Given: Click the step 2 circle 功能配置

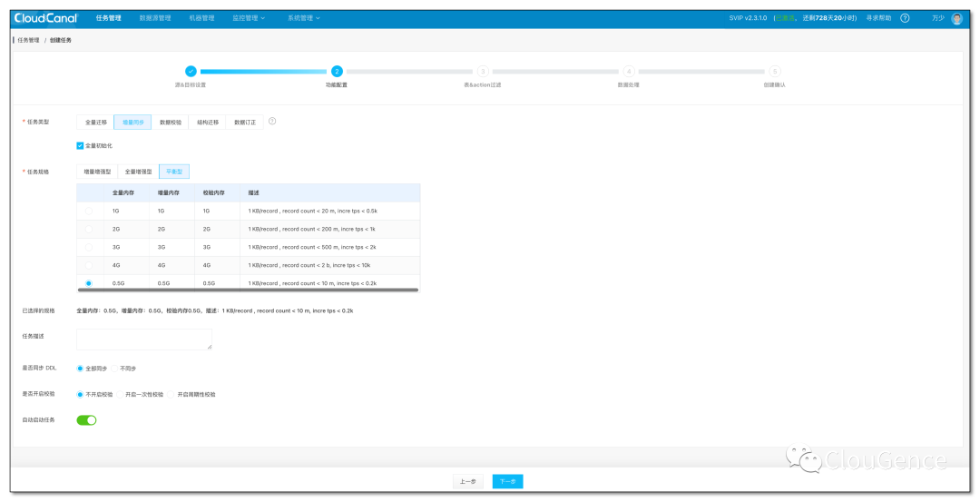Looking at the screenshot, I should click(x=337, y=72).
